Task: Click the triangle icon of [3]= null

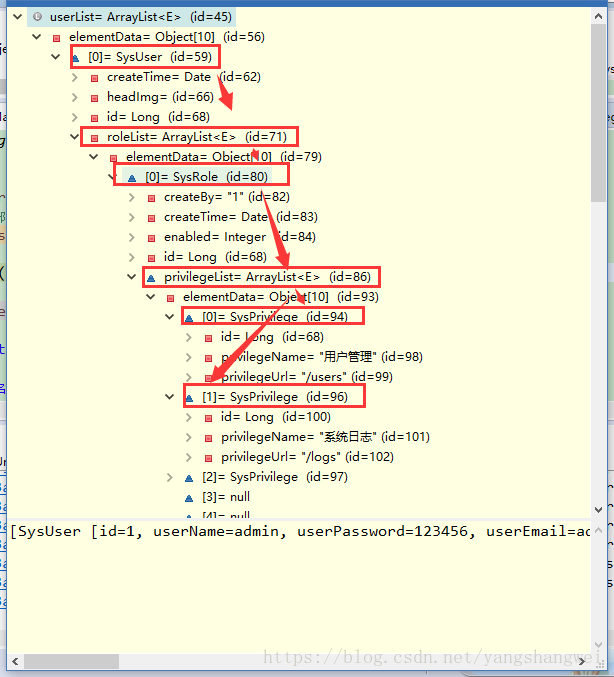Action: pyautogui.click(x=189, y=497)
